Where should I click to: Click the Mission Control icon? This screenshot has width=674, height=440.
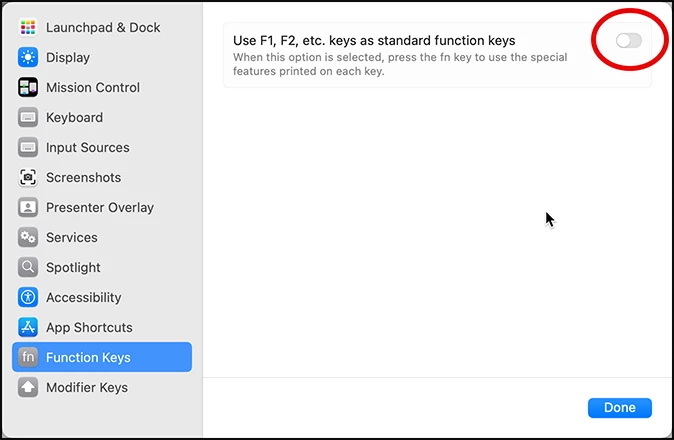pos(28,87)
